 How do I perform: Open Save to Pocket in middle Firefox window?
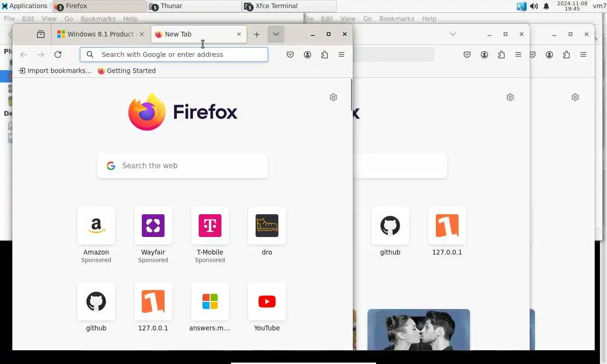click(467, 55)
